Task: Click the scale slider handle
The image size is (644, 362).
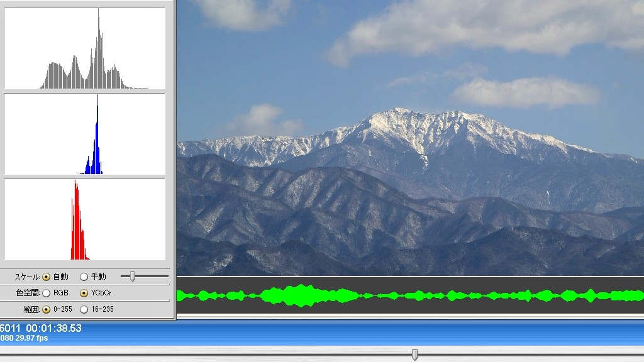Action: point(133,277)
